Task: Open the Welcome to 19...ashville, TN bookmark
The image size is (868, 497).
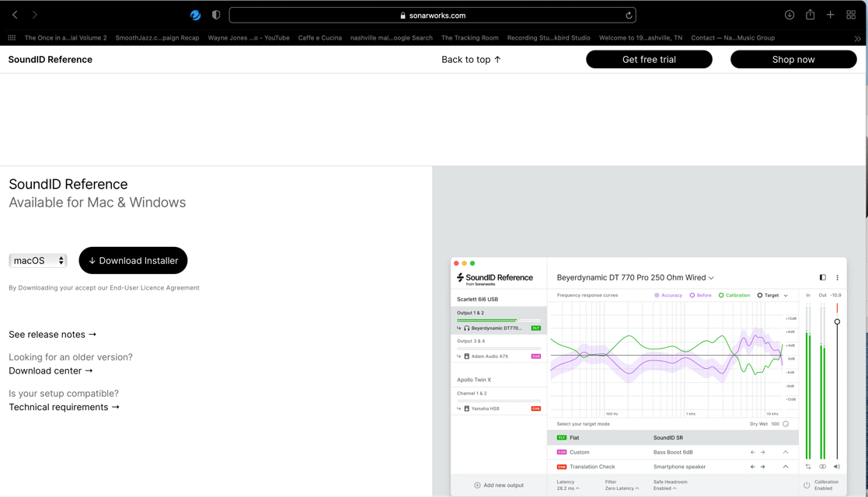Action: point(640,37)
